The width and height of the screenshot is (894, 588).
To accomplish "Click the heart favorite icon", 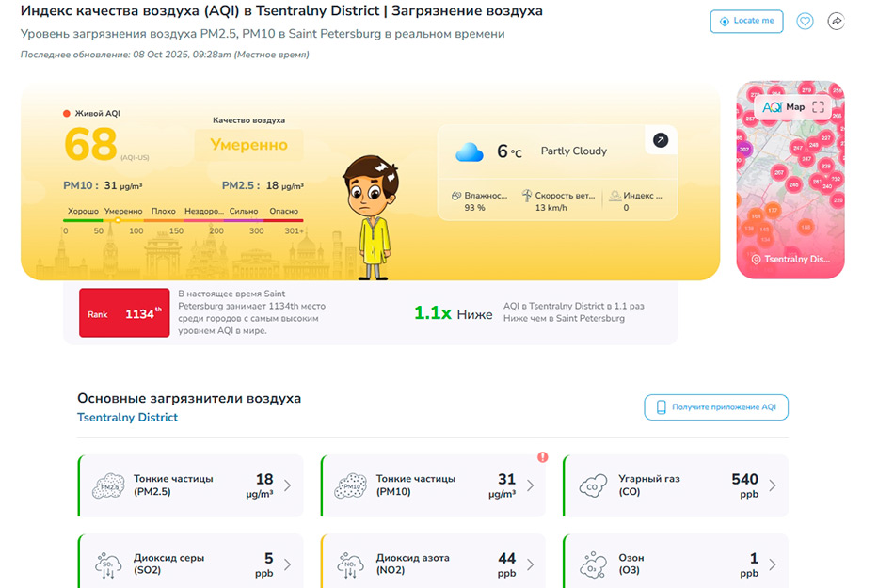I will [x=805, y=21].
